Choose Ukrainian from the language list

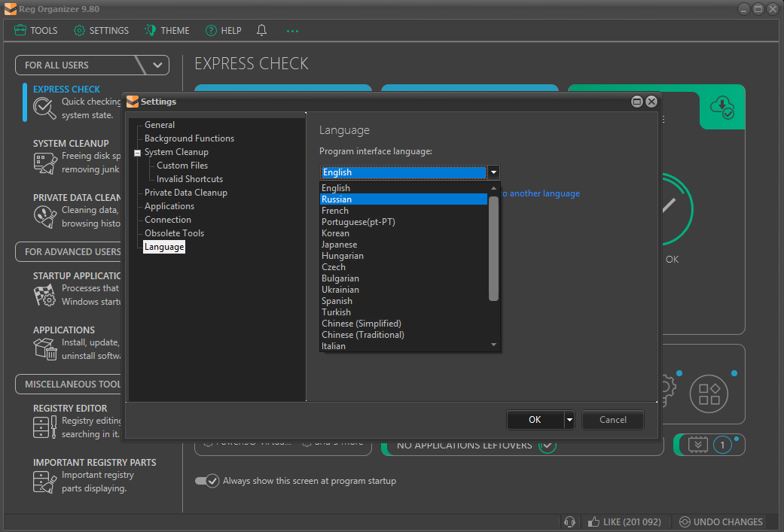coord(404,290)
